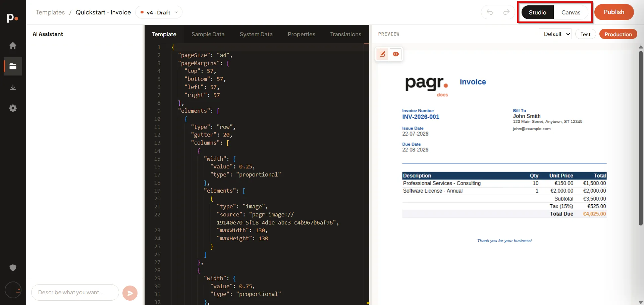This screenshot has width=644, height=305.
Task: Click the "maxWidth": 130 code line
Action: (242, 230)
